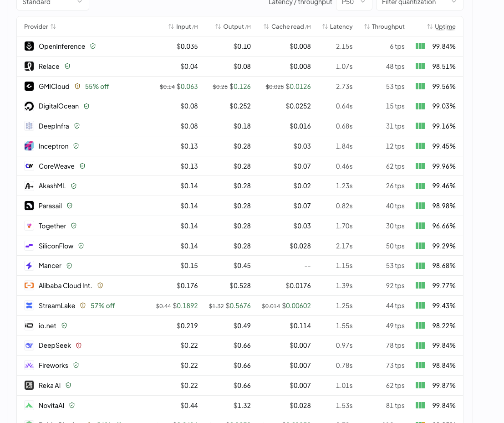
Task: Sort table by Provider column
Action: pos(40,27)
